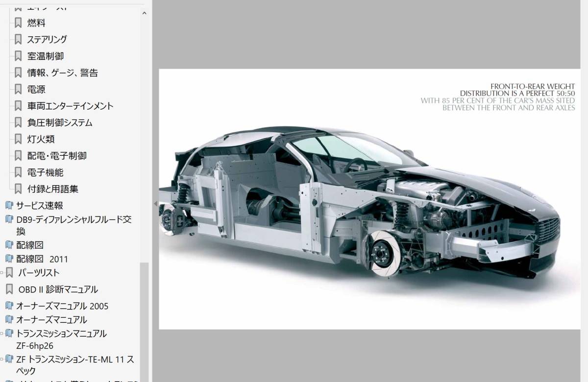The width and height of the screenshot is (588, 382).
Task: Open トランスミッションマニュアル ZF-6hp26 bookmark
Action: click(x=61, y=339)
